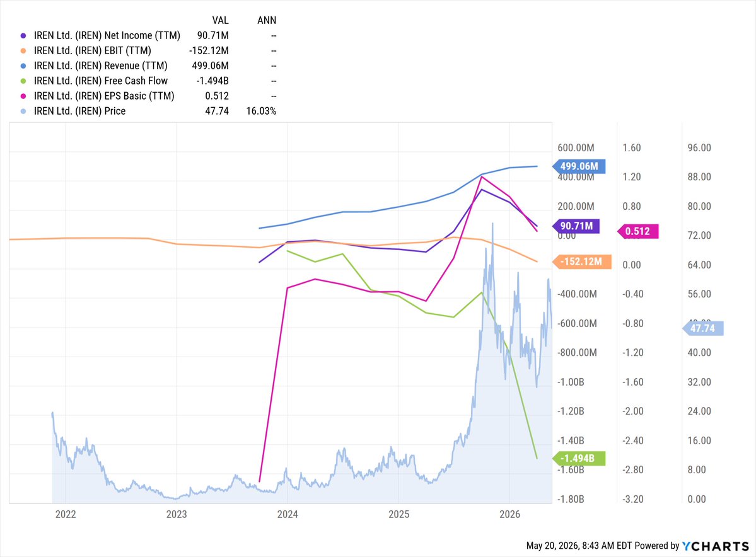Viewport: 756px width, 557px height.
Task: Click the -1.00B y-axis label
Action: [x=571, y=382]
